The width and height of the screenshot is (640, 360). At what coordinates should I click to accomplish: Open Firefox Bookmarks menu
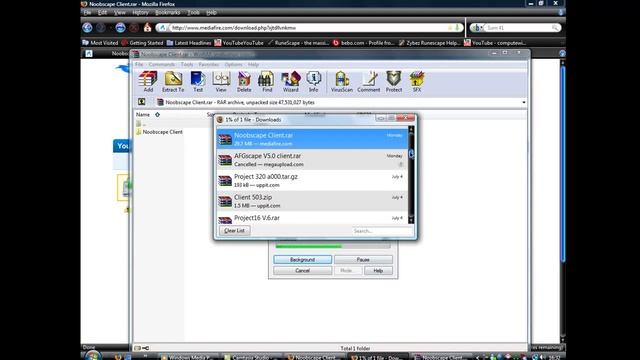tap(167, 13)
